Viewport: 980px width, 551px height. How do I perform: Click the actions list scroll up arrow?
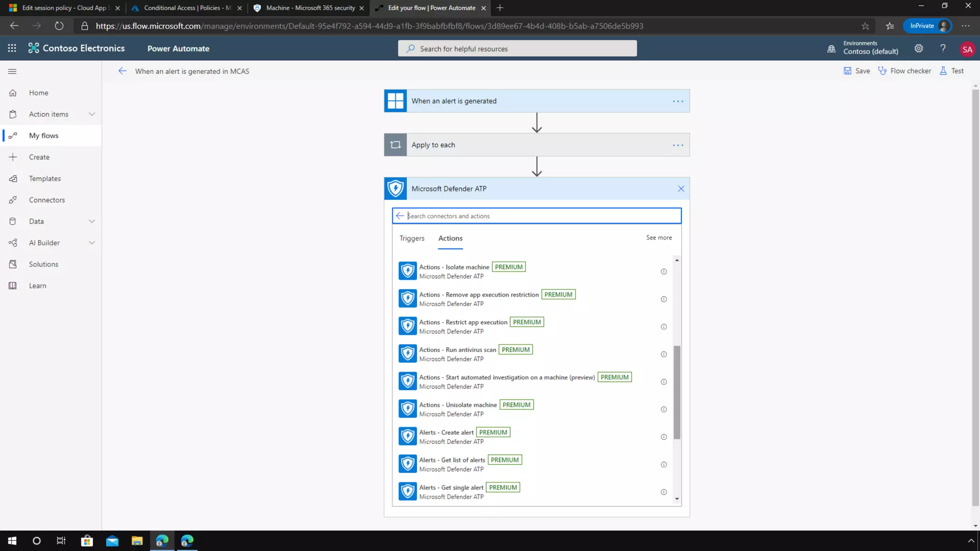click(x=677, y=260)
